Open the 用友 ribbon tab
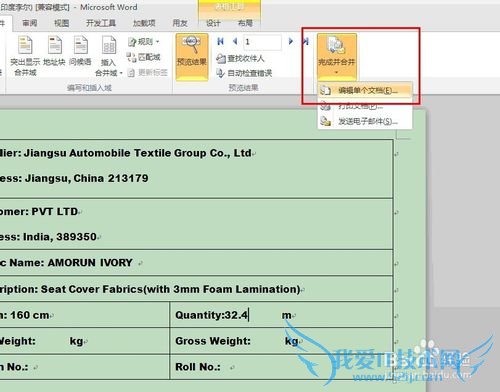Viewport: 500px width, 392px height. (180, 23)
